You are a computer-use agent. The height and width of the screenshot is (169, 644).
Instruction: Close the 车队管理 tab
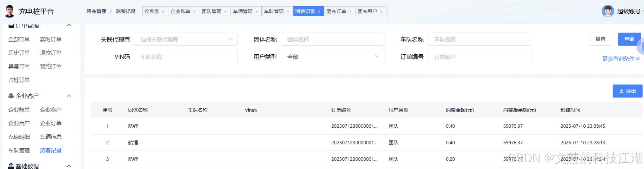pos(288,11)
